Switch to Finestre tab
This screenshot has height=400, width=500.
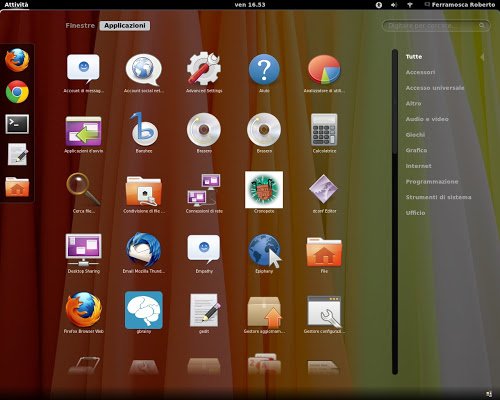(x=80, y=26)
